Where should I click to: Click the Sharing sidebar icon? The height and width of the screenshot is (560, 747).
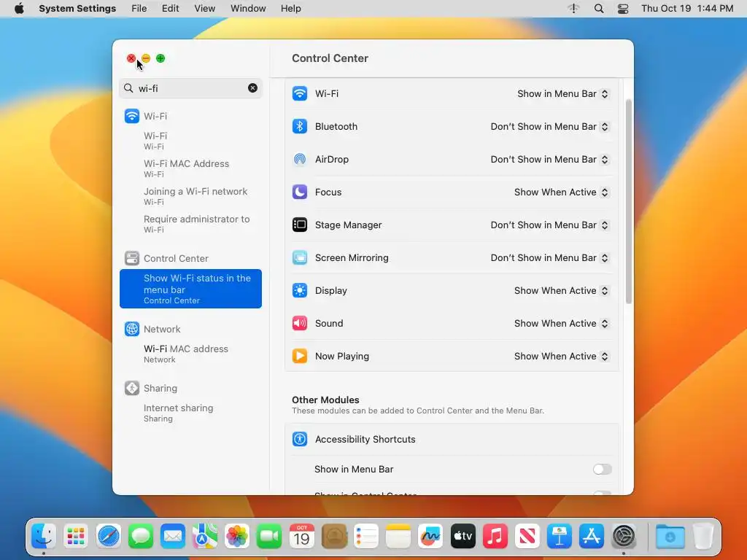132,388
